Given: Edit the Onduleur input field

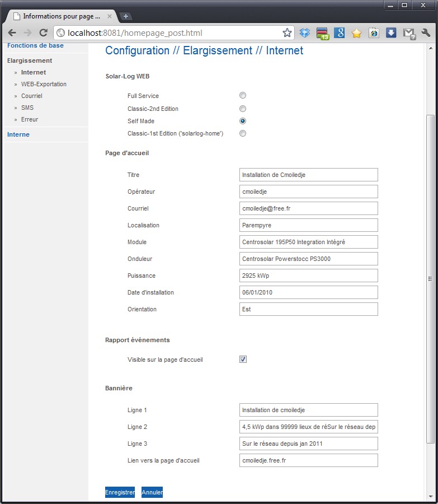Looking at the screenshot, I should coord(309,259).
